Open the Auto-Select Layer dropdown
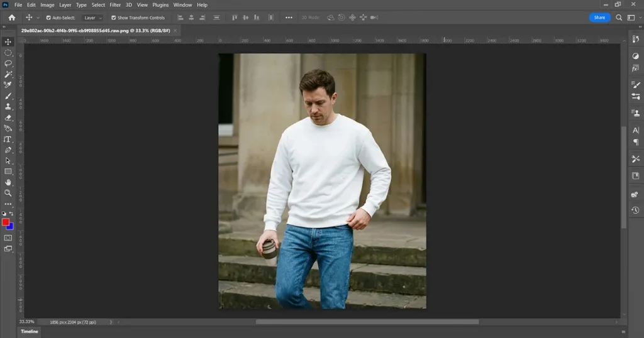Screen dimensions: 644x338 pyautogui.click(x=93, y=18)
